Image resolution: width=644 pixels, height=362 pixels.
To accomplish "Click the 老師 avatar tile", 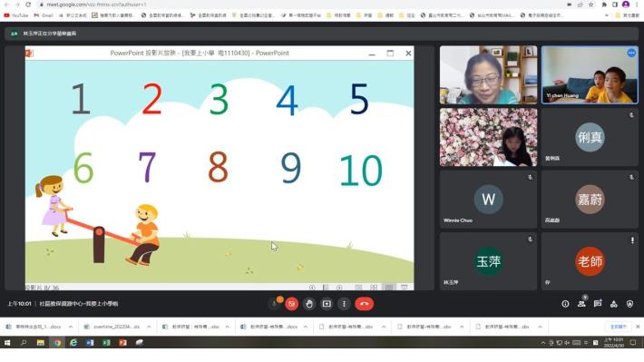I will pos(590,261).
